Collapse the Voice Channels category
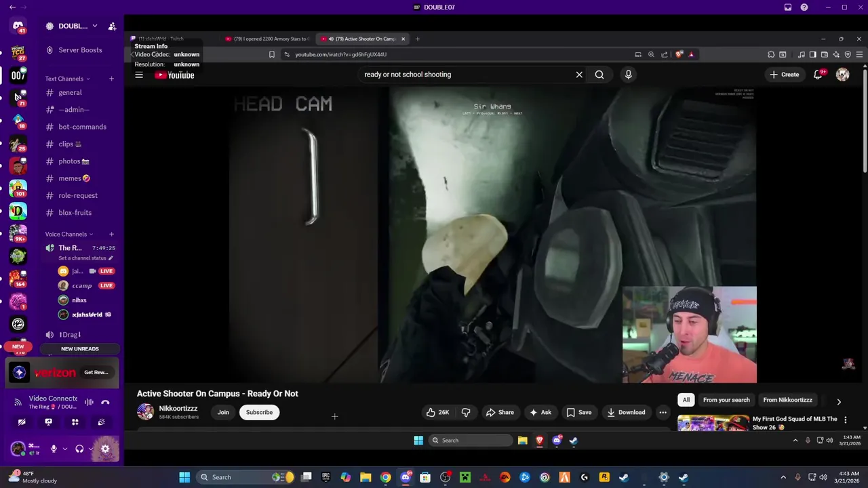Viewport: 868px width, 488px height. (69, 235)
